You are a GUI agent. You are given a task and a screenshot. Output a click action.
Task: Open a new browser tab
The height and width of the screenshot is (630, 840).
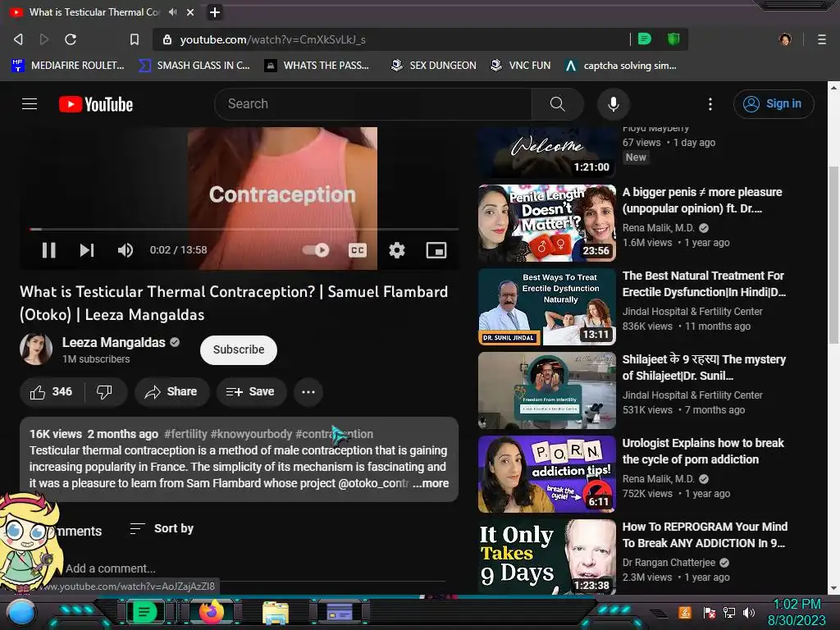[214, 12]
